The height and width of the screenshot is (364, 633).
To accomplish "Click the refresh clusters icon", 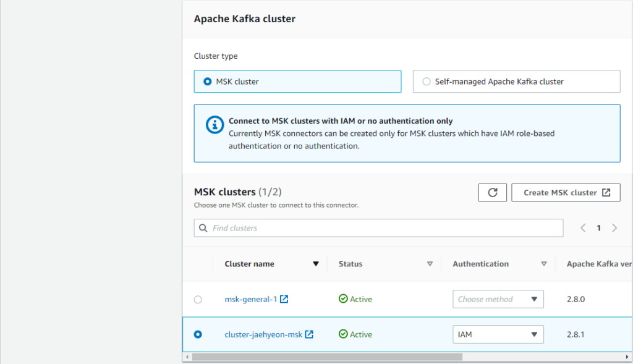I will [x=492, y=192].
